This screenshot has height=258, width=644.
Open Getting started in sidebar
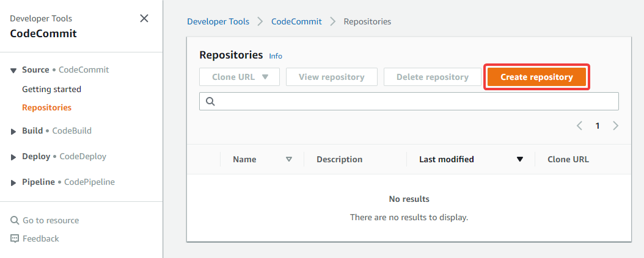tap(52, 89)
